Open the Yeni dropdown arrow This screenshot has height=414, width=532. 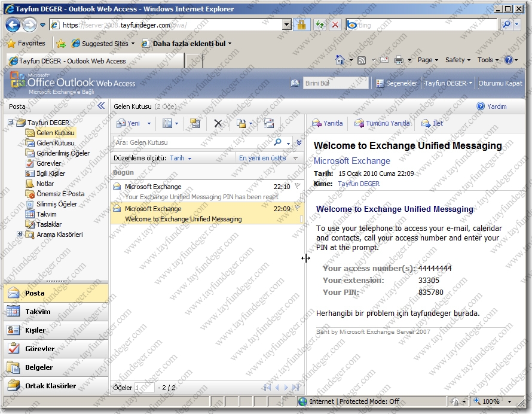click(149, 123)
